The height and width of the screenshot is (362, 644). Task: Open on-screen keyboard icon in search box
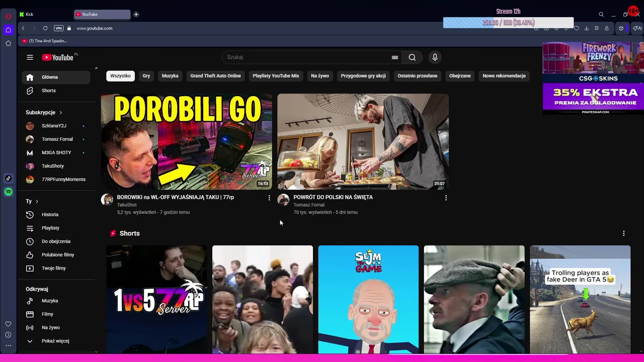[395, 57]
